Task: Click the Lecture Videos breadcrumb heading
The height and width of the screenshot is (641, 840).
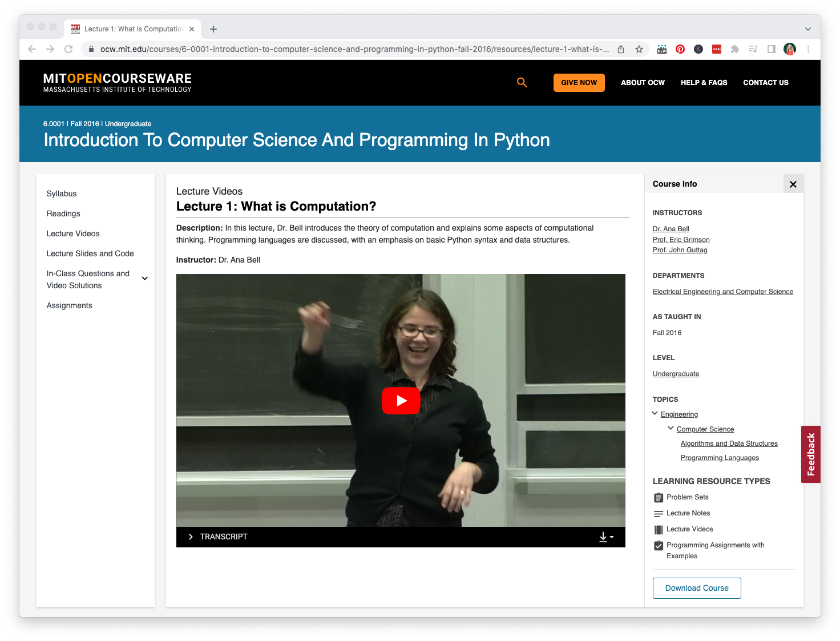Action: click(209, 192)
